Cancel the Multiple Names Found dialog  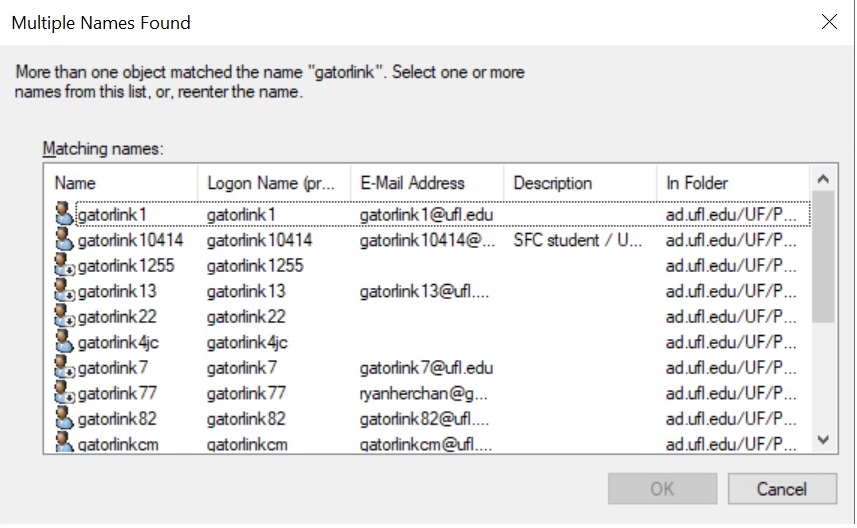[782, 489]
